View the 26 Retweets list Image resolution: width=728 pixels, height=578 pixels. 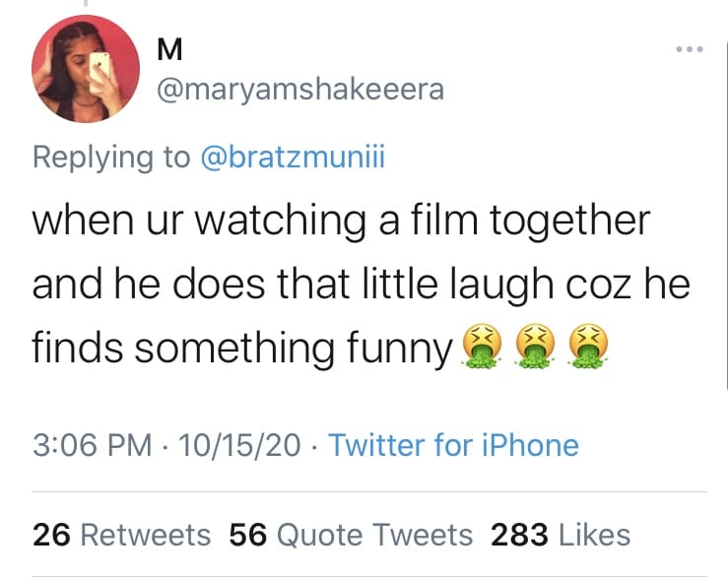[121, 535]
